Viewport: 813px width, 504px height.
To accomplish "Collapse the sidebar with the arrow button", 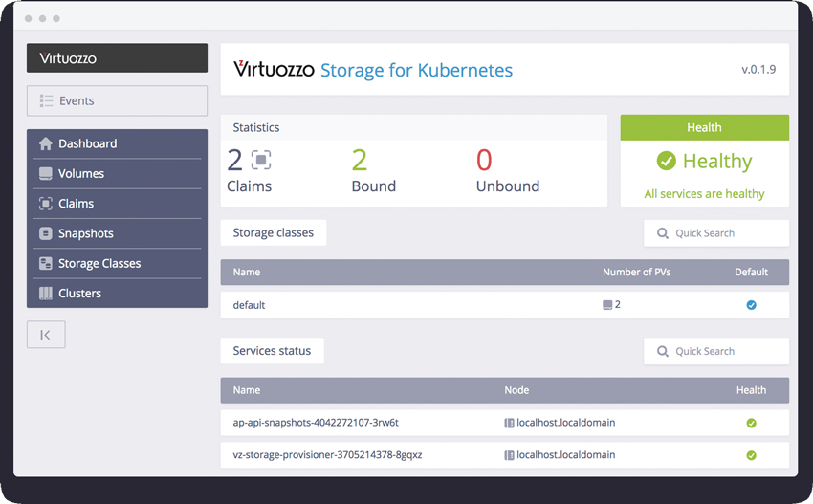I will tap(46, 335).
